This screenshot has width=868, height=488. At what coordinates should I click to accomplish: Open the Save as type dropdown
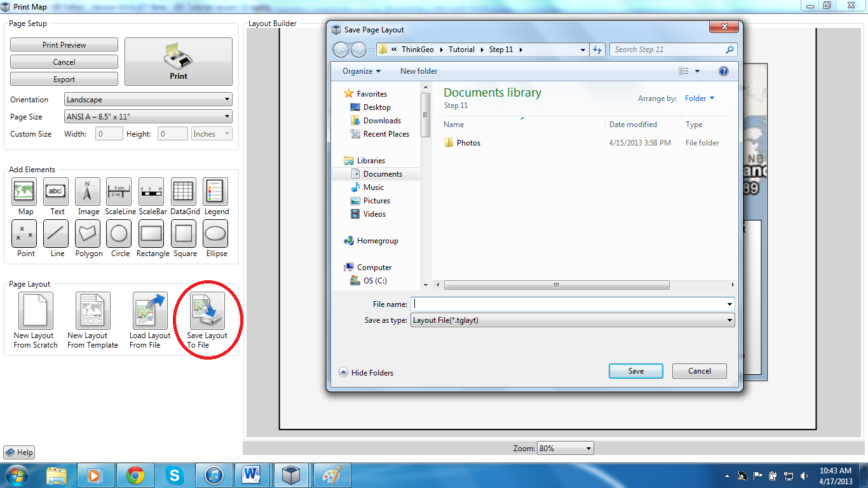pyautogui.click(x=572, y=321)
